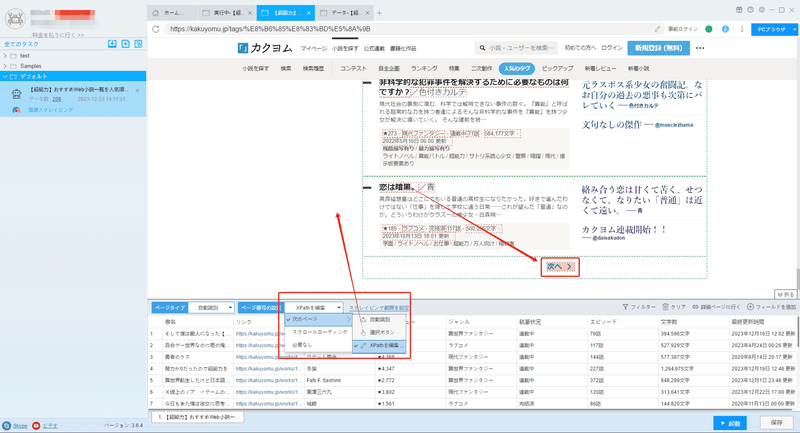Click the import task icon in task panel
Screen dimensions: 800x433
click(x=112, y=44)
